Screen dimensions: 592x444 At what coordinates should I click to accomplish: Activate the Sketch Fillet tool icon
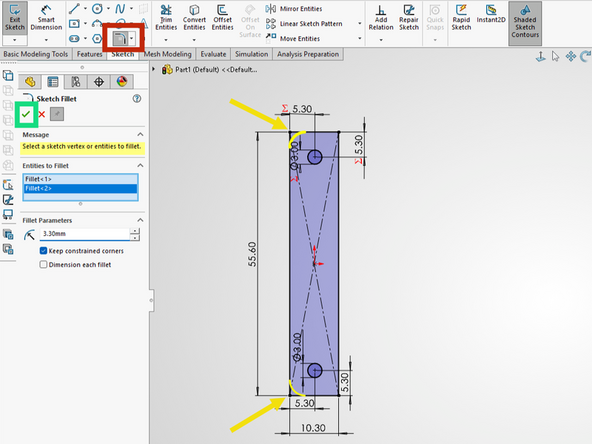(120, 38)
